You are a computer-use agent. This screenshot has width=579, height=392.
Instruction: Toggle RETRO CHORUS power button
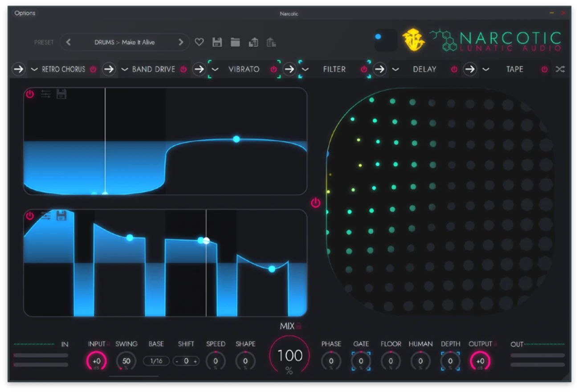coord(93,69)
